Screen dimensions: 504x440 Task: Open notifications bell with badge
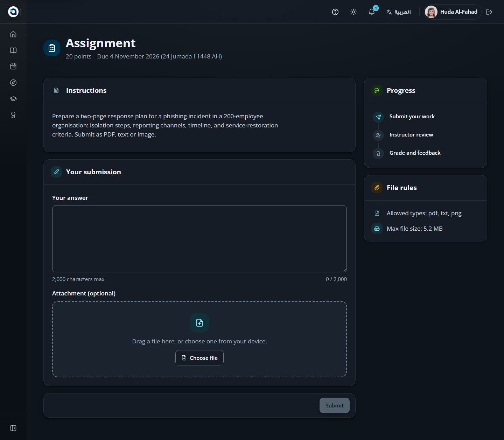372,12
